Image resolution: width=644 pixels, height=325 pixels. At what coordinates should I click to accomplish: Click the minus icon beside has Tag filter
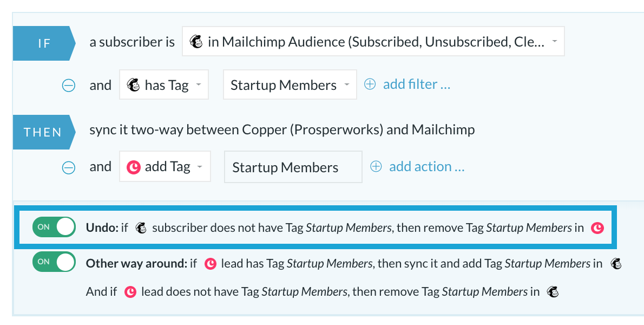click(x=68, y=86)
